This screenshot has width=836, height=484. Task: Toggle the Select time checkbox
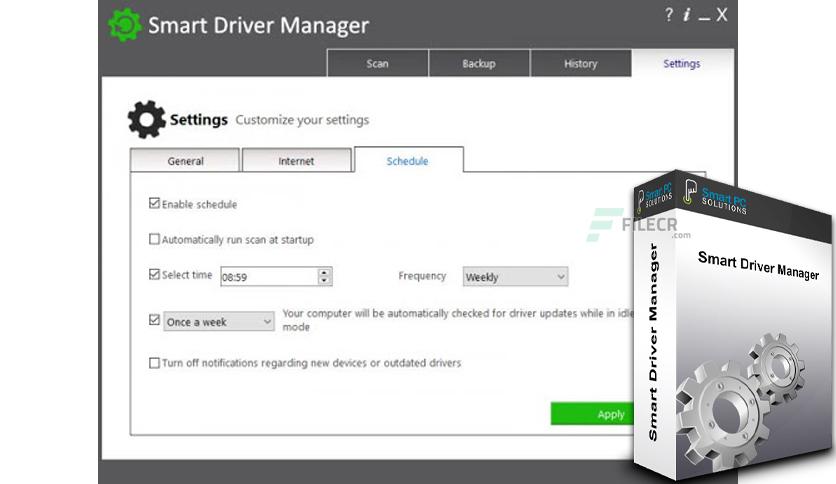154,274
